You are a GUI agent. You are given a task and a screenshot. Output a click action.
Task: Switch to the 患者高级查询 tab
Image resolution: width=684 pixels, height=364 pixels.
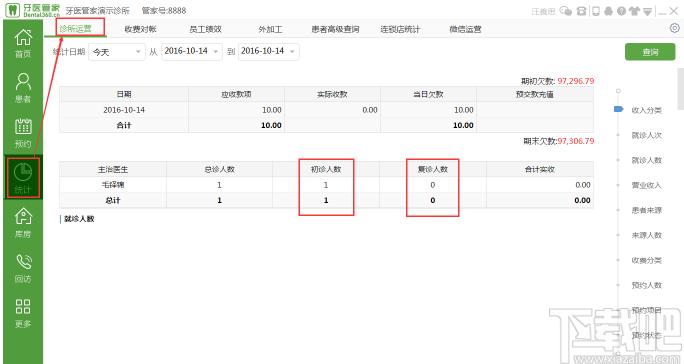(335, 29)
